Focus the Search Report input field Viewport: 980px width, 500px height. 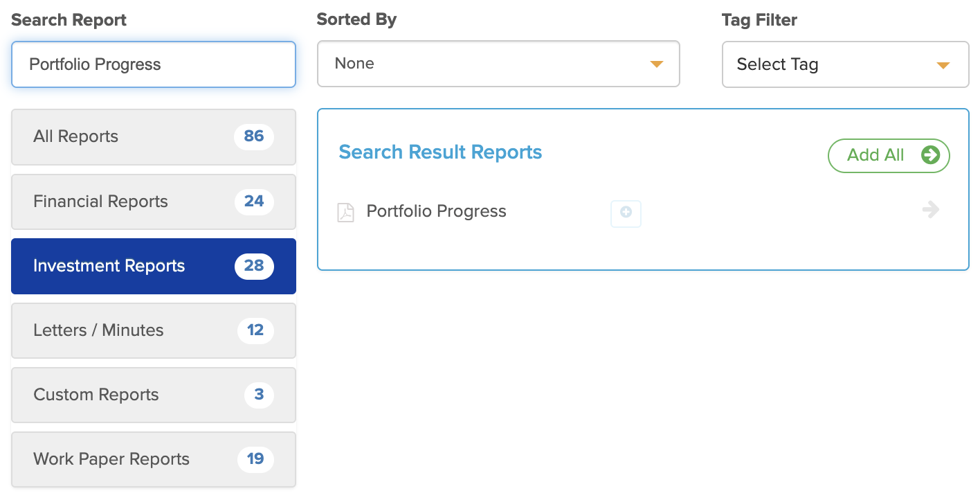pos(154,64)
